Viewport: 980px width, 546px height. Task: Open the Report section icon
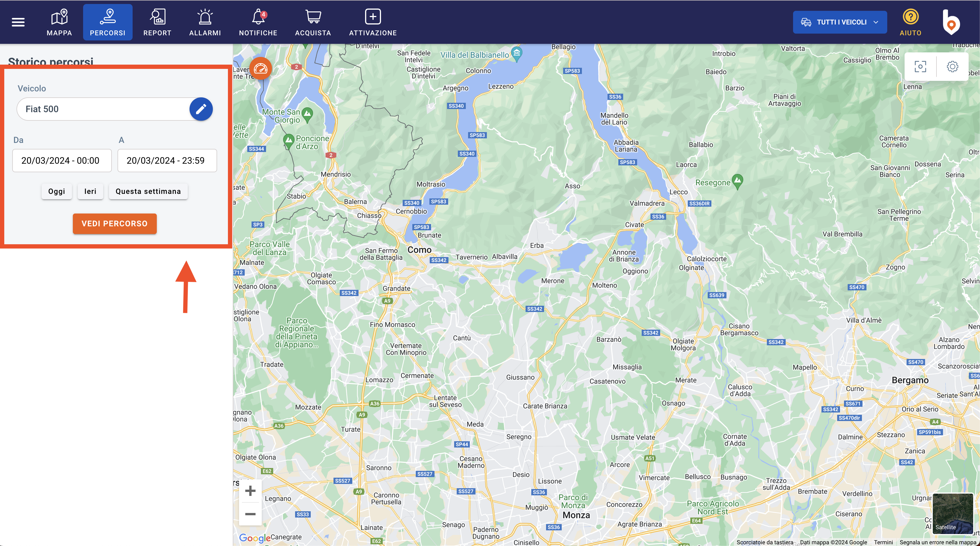click(157, 22)
